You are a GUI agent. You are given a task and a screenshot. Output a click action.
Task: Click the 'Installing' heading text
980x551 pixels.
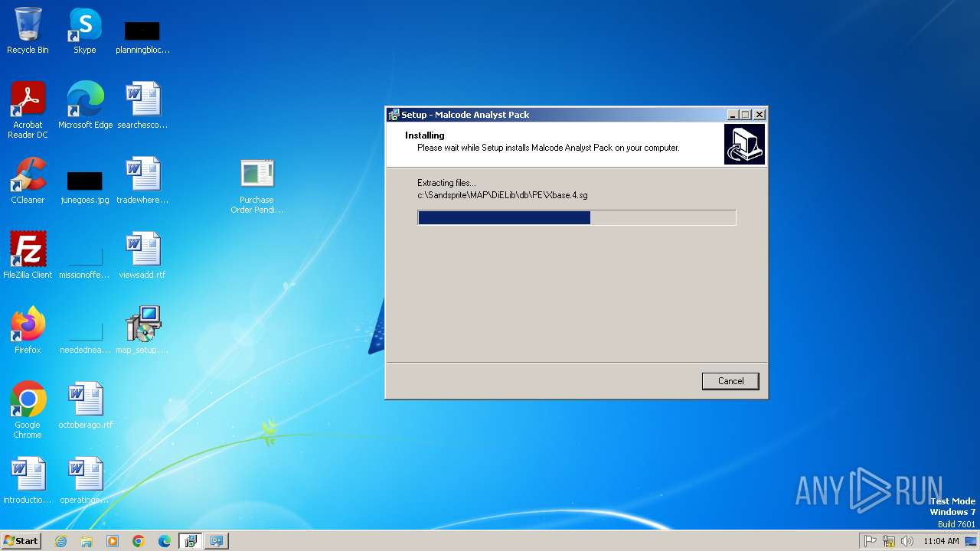click(x=425, y=135)
